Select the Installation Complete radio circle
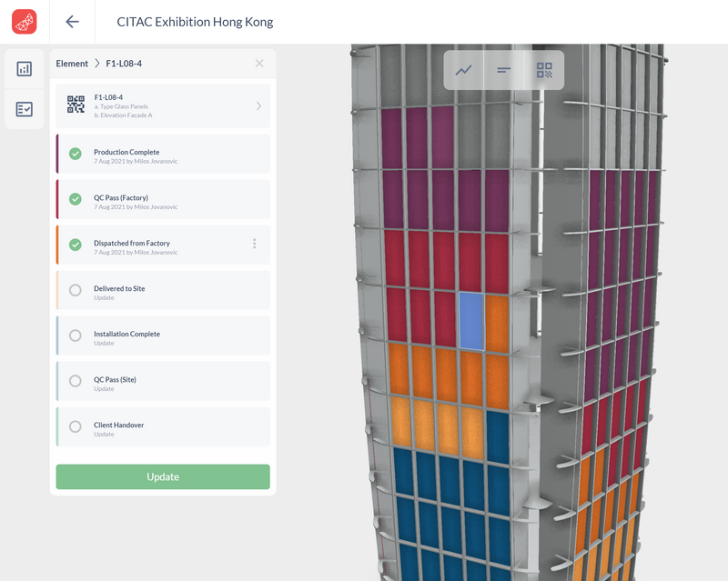 coord(76,336)
